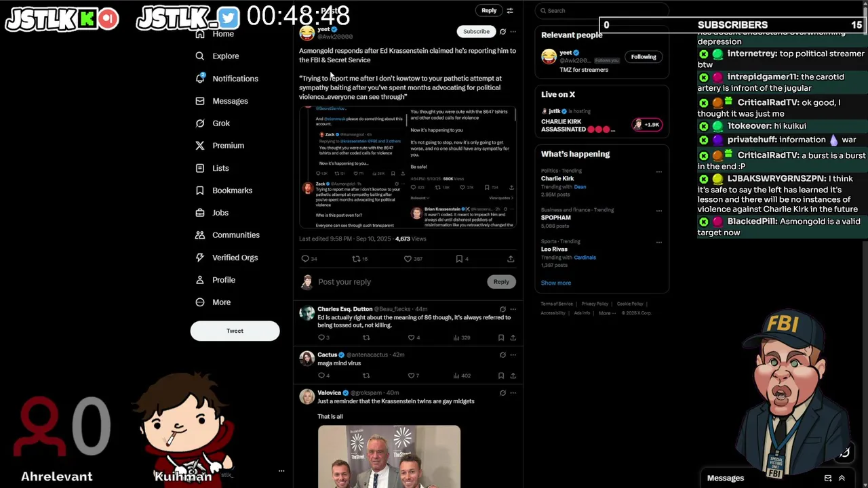This screenshot has height=488, width=868.
Task: Click the Grok icon on yeet's post
Action: (502, 31)
